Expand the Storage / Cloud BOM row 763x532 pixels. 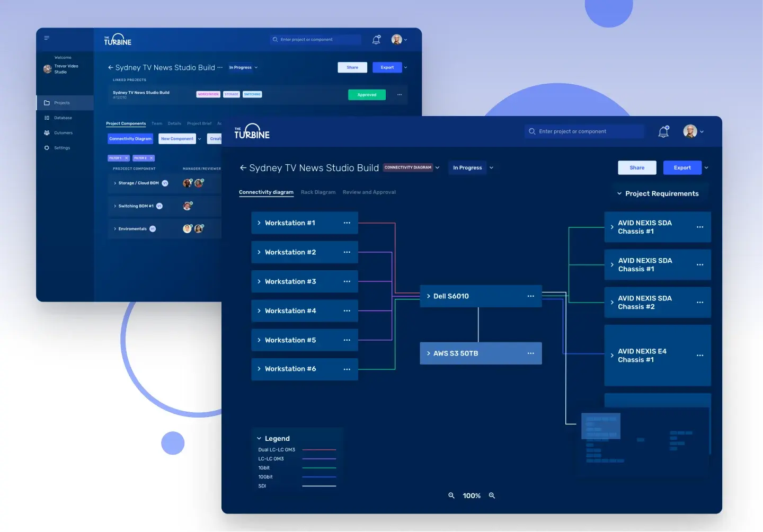[115, 183]
